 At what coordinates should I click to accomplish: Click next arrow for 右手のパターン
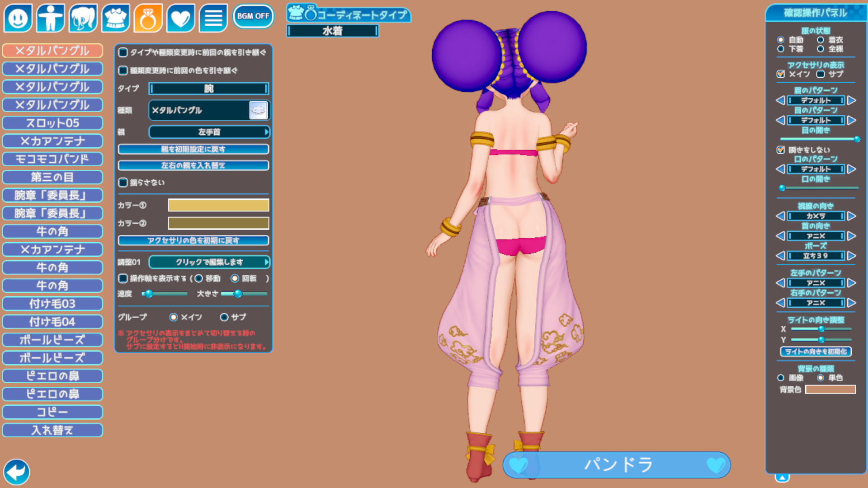tap(852, 303)
